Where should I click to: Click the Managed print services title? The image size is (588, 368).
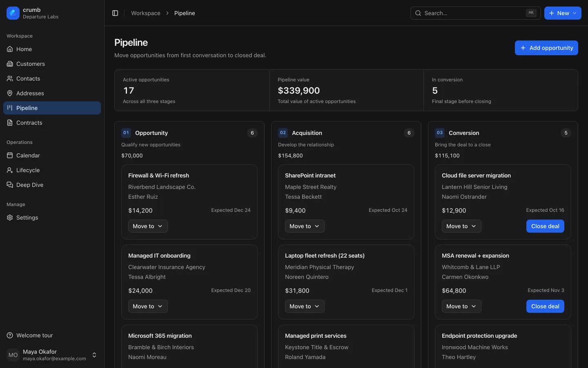(x=316, y=336)
